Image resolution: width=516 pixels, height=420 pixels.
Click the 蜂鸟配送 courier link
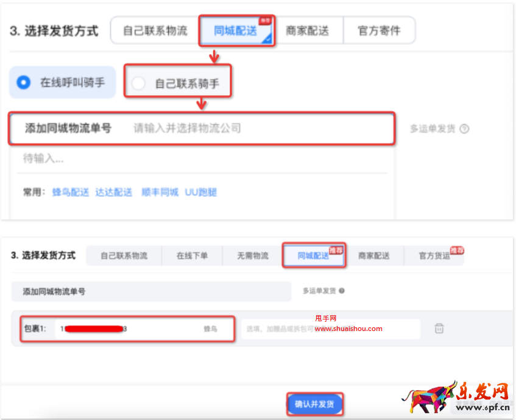pyautogui.click(x=70, y=191)
